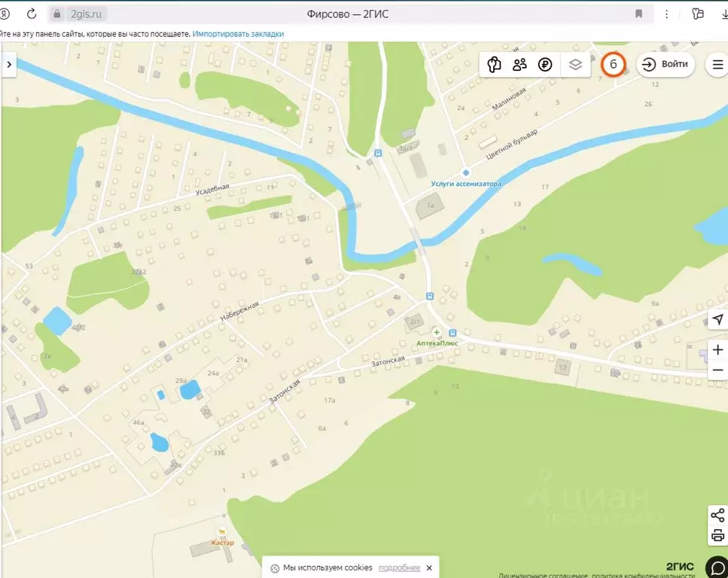Click the Малиновая street label

[x=509, y=99]
